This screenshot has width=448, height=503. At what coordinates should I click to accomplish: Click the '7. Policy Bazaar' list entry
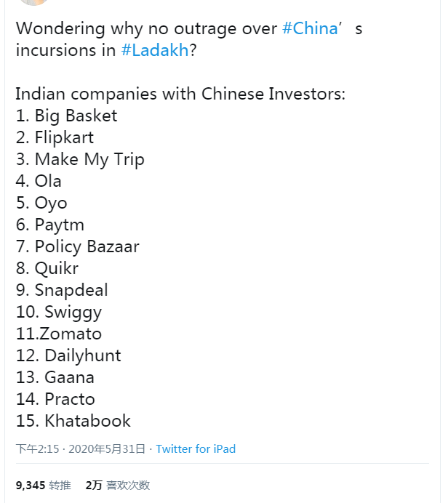[77, 247]
